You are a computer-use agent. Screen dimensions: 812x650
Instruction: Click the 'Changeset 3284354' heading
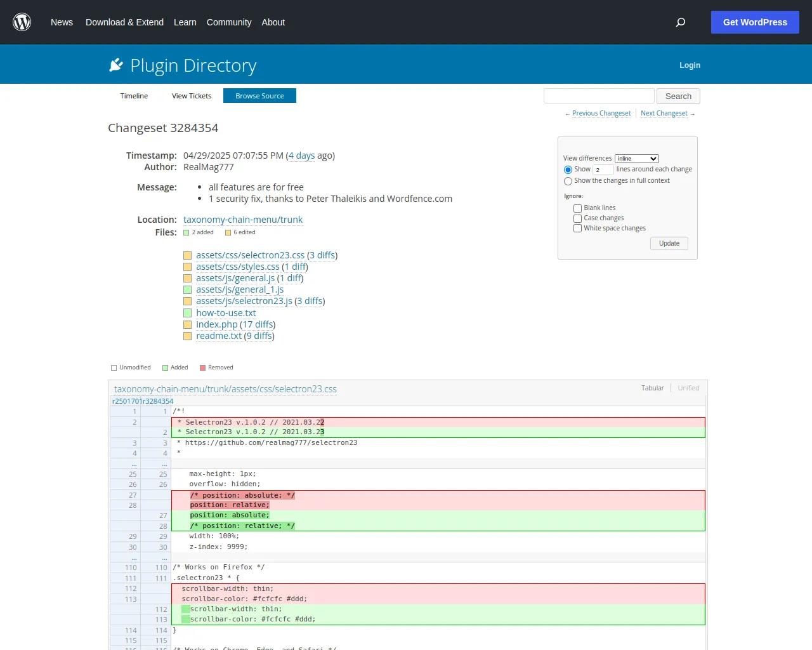(x=163, y=128)
